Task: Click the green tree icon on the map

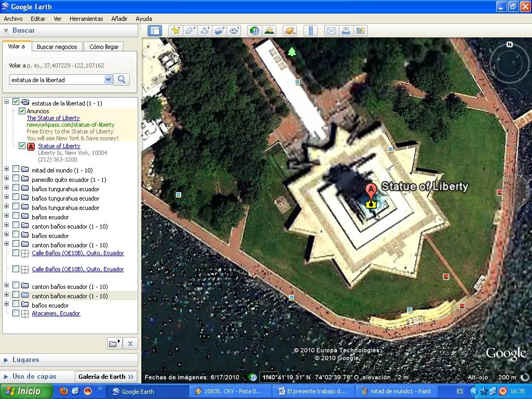Action: tap(292, 51)
